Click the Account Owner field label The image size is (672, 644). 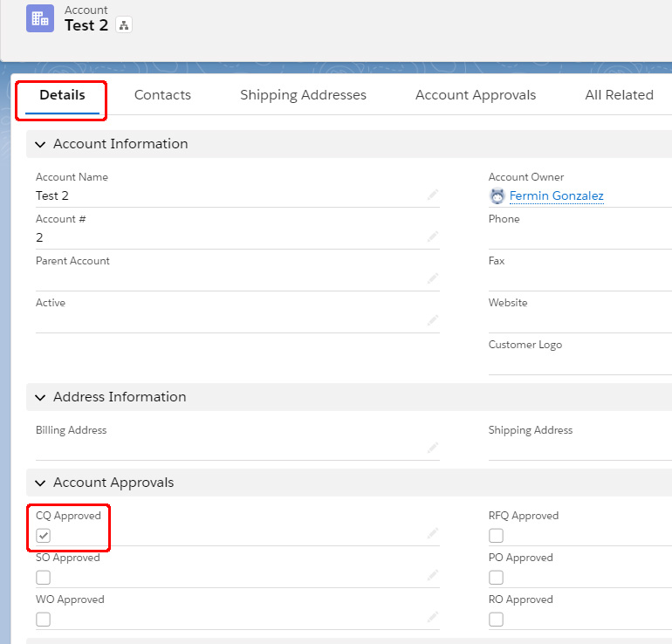[x=526, y=177]
